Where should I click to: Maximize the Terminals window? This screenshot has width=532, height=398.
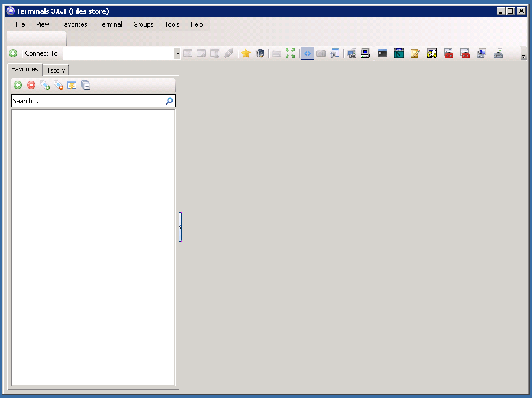pyautogui.click(x=511, y=11)
